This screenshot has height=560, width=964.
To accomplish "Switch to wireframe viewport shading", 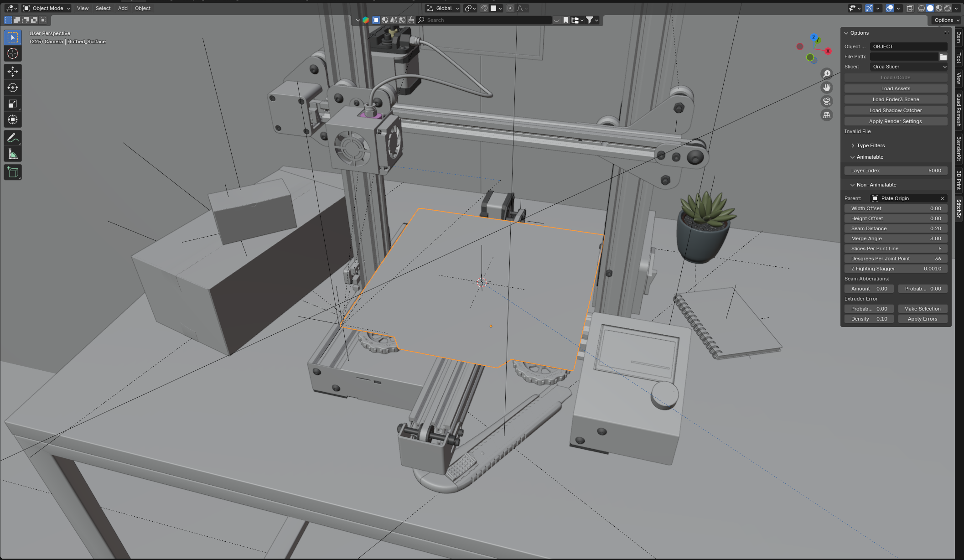I will click(x=922, y=8).
